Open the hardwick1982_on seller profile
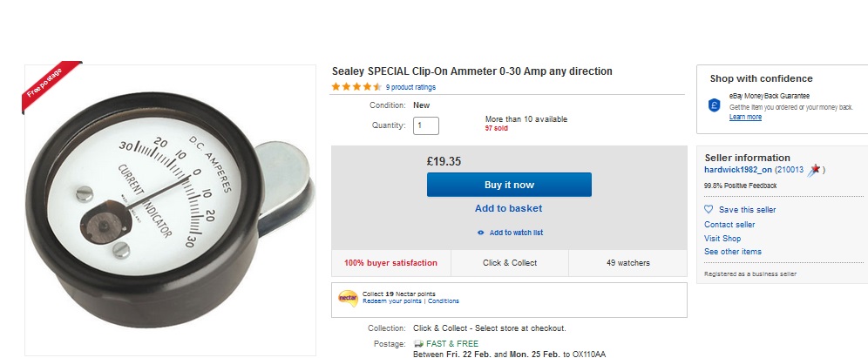Viewport: 868px width, 358px height. pyautogui.click(x=738, y=170)
